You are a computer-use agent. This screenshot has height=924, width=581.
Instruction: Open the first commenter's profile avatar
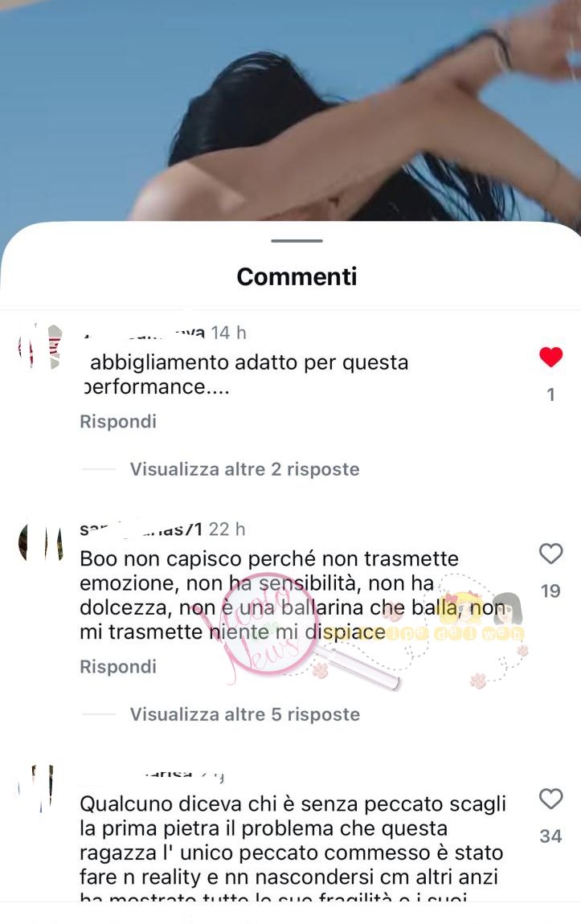click(x=40, y=346)
